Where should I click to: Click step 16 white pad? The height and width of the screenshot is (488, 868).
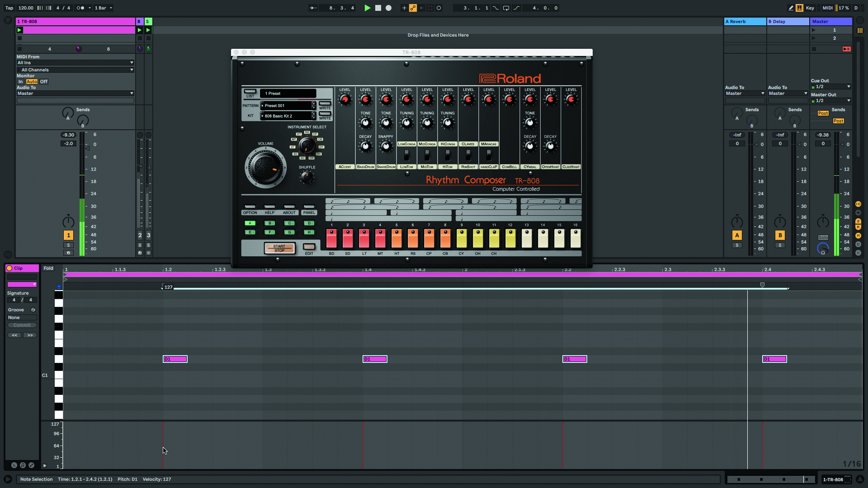pyautogui.click(x=576, y=238)
